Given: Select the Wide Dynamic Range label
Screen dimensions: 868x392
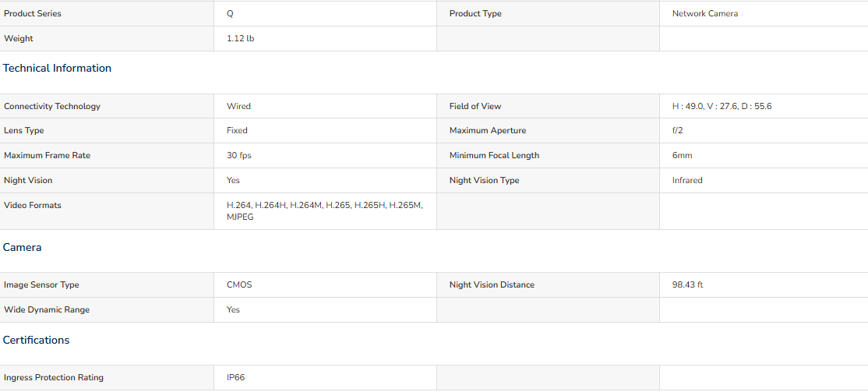Looking at the screenshot, I should [x=47, y=310].
